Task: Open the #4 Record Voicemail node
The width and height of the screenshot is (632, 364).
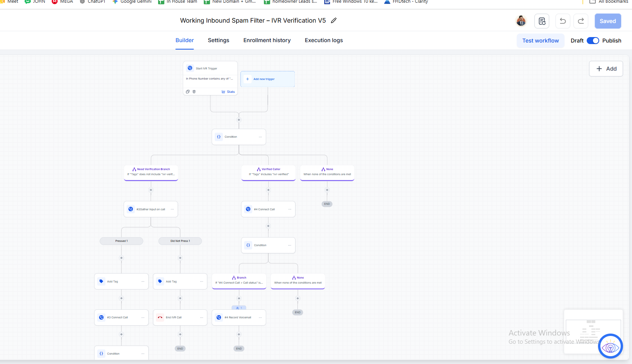Action: tap(239, 318)
